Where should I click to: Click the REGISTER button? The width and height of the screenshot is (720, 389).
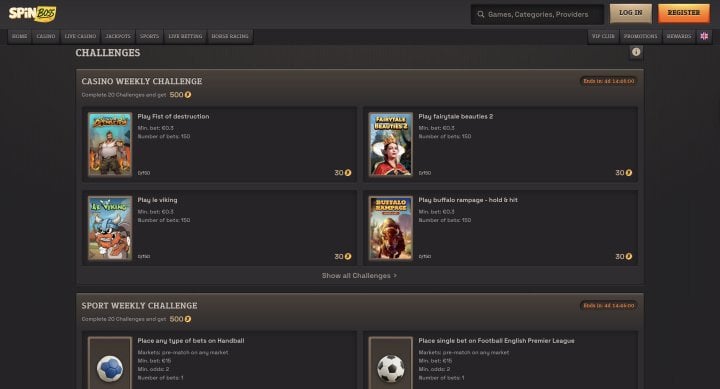pos(684,13)
